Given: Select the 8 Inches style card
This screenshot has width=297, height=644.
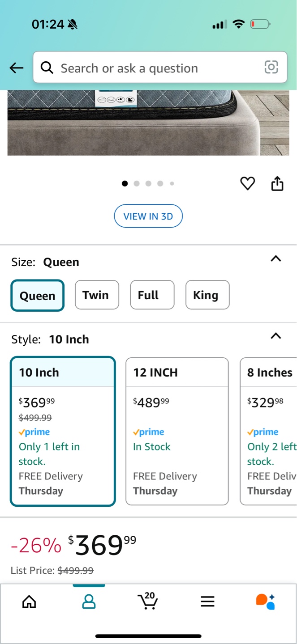Looking at the screenshot, I should tap(269, 431).
